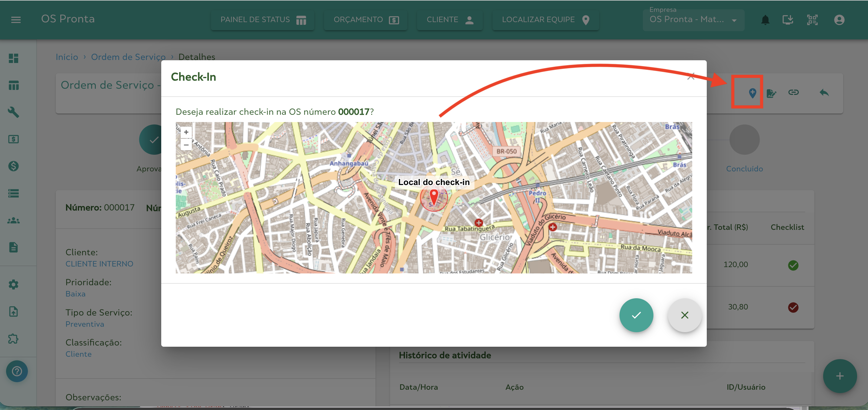
Task: Open Painel de Status
Action: 263,20
